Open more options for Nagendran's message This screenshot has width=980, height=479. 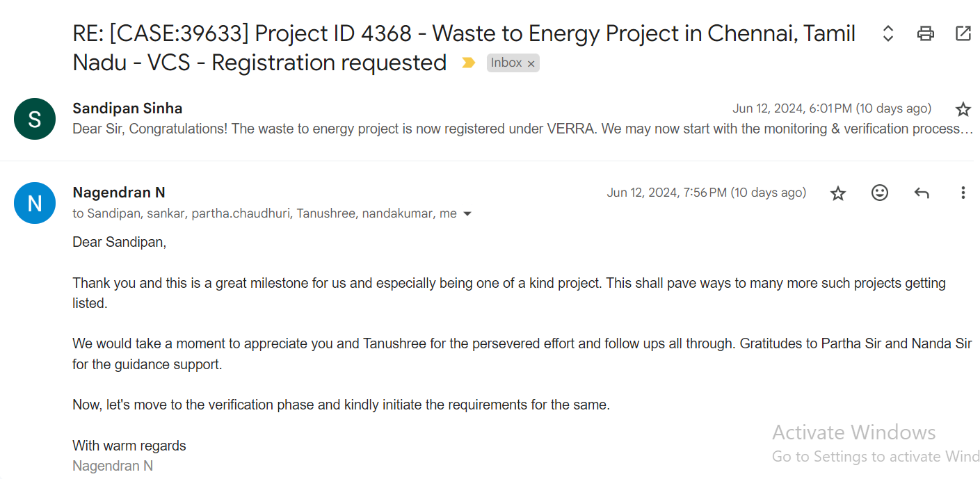click(x=963, y=193)
